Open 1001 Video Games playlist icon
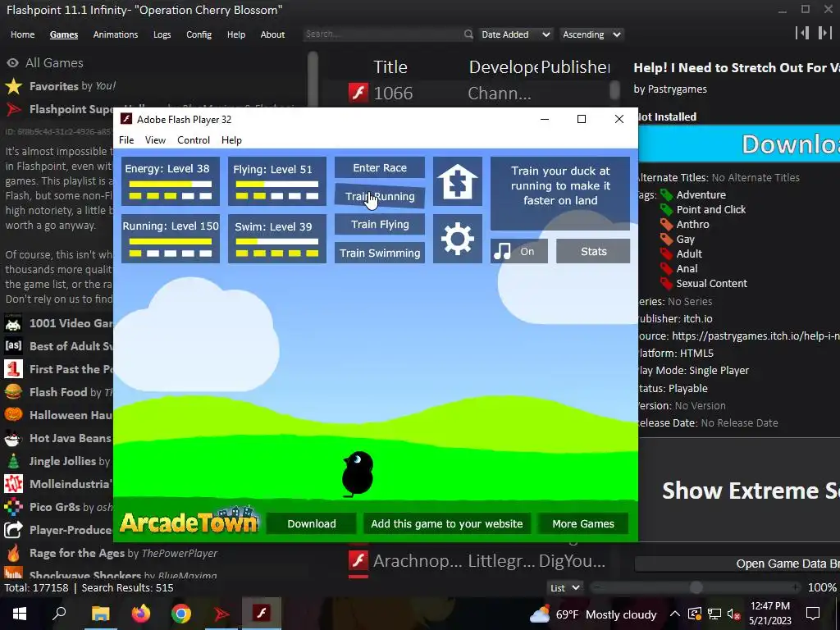The height and width of the screenshot is (630, 840). click(x=13, y=323)
